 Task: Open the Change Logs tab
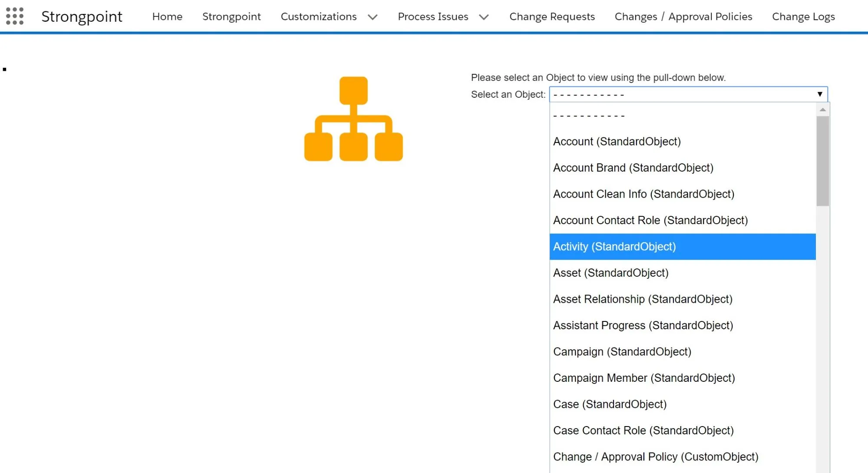pyautogui.click(x=803, y=17)
